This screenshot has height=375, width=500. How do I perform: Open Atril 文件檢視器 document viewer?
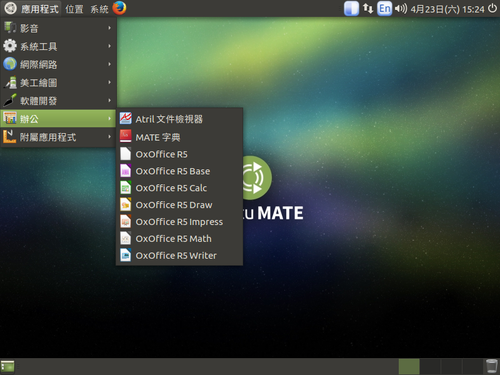tap(179, 119)
